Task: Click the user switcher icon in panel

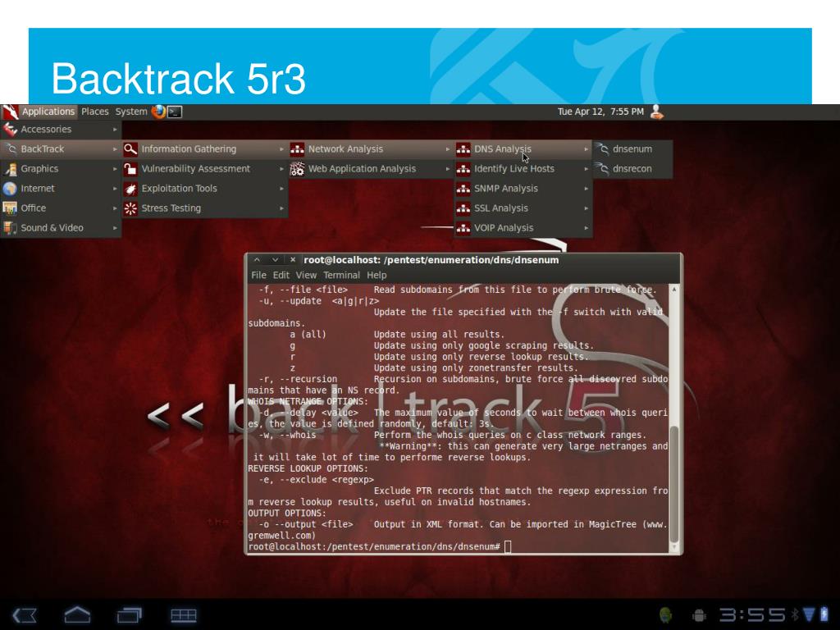Action: 657,112
